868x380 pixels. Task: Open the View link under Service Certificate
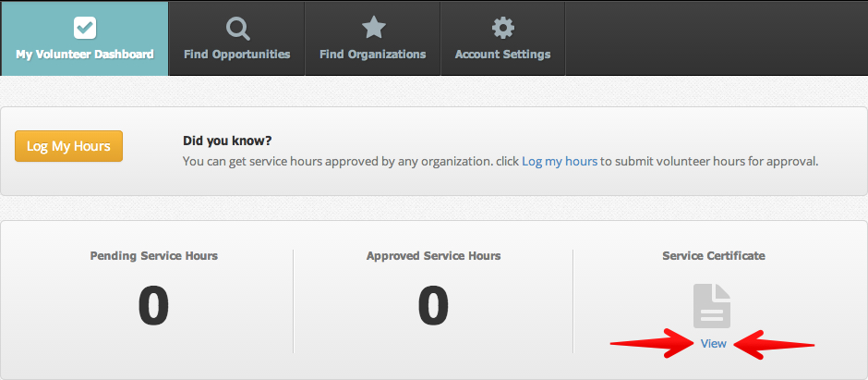714,343
